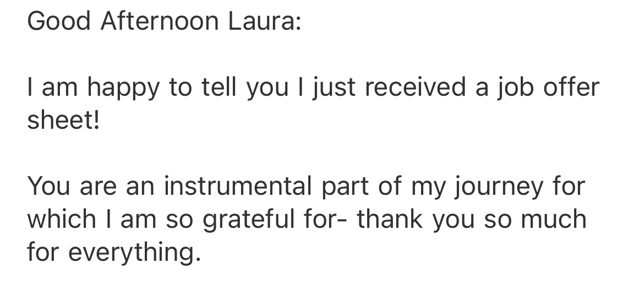Click the words 'thank you' in the message
The image size is (644, 290).
pos(415,220)
